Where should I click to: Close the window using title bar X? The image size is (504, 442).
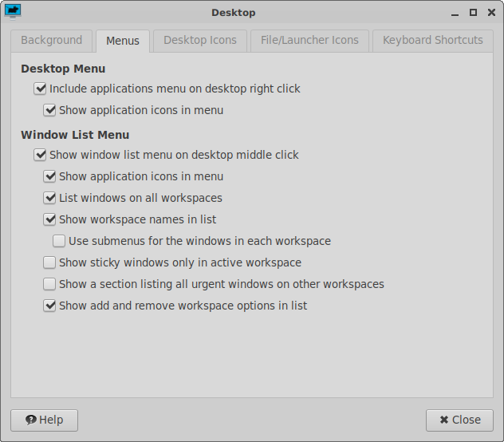pos(491,13)
